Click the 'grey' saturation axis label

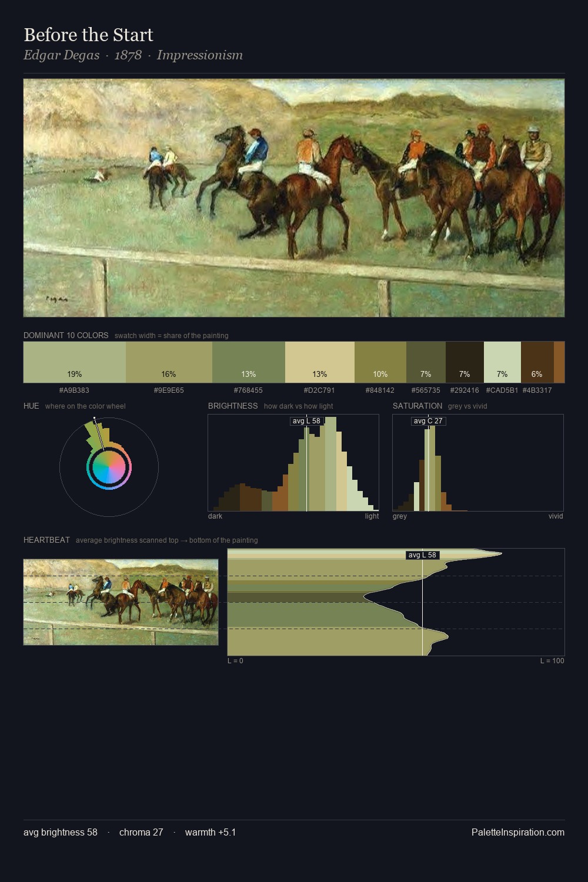pyautogui.click(x=400, y=516)
